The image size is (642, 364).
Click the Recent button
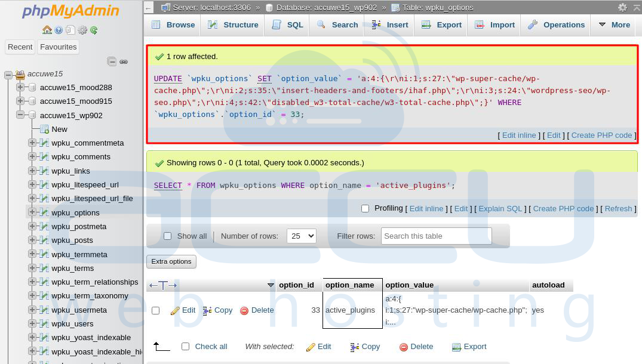20,47
